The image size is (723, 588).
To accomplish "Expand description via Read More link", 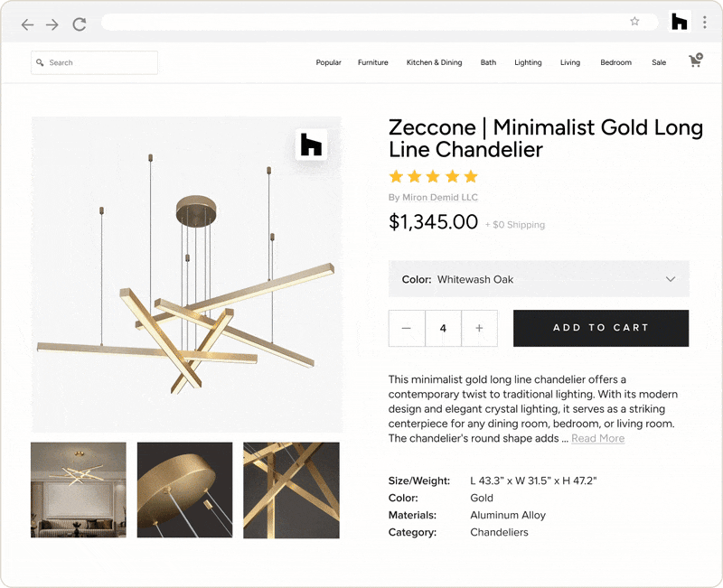I will point(597,438).
